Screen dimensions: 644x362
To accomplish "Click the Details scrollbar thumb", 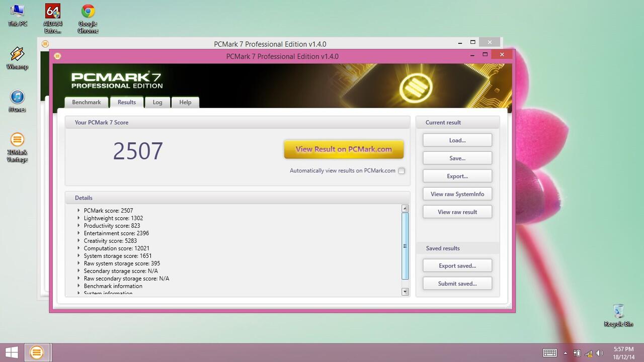I will tap(405, 246).
